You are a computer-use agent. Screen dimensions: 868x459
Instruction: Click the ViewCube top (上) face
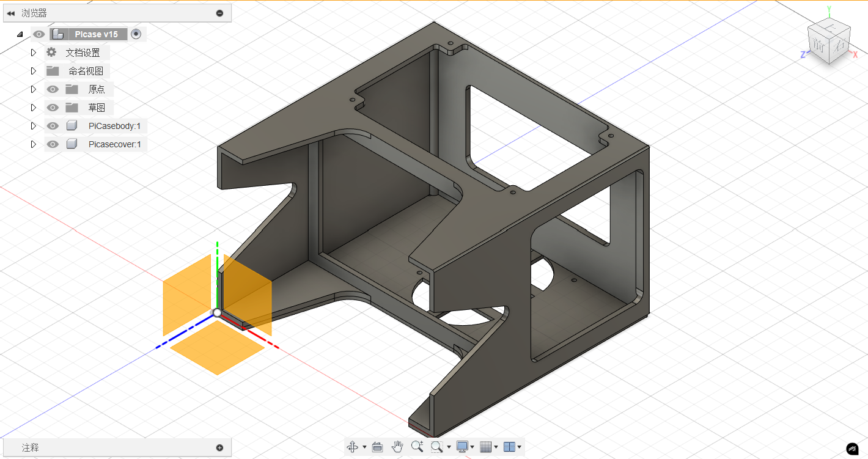[x=830, y=27]
